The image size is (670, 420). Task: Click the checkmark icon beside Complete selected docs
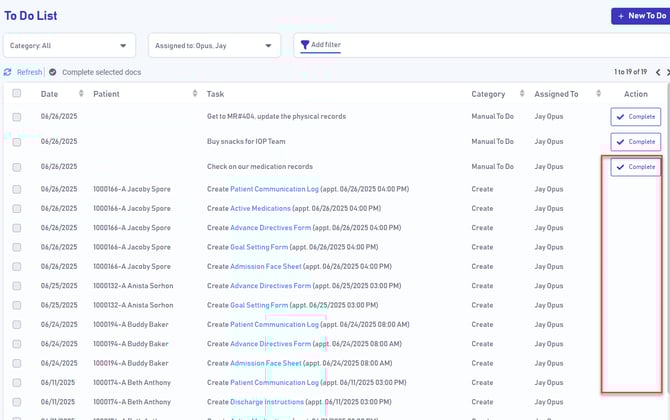[53, 72]
